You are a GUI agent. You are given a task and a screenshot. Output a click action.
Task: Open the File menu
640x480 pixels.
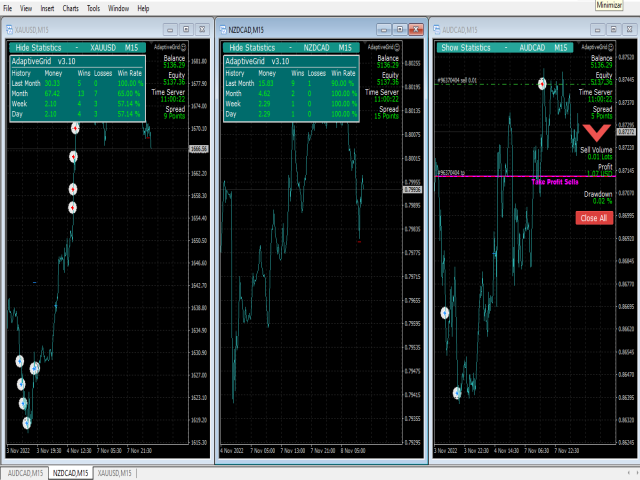click(x=9, y=8)
